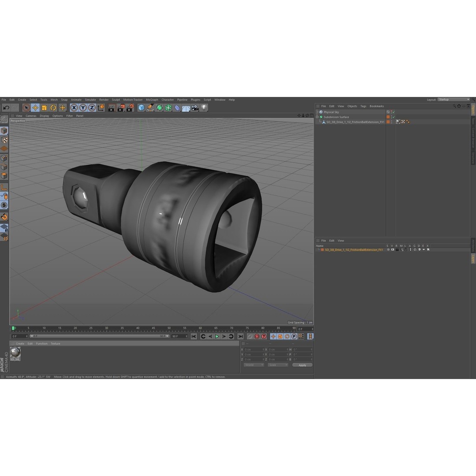Click the Camera object icon
This screenshot has width=476, height=476.
[x=195, y=108]
